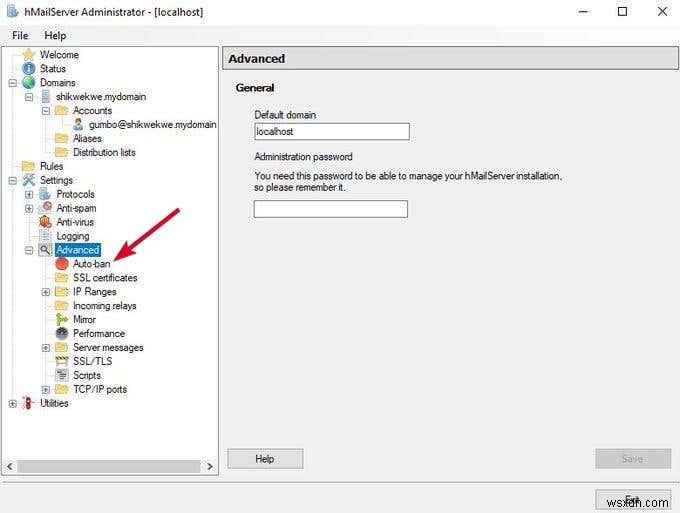Click the SSL/TLS icon
680x513 pixels.
click(62, 361)
